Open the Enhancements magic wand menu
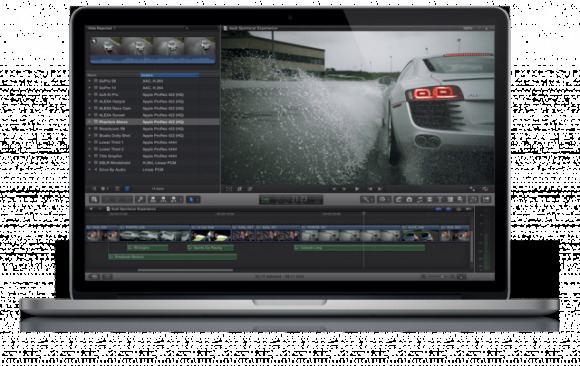580x366 pixels. (367, 199)
